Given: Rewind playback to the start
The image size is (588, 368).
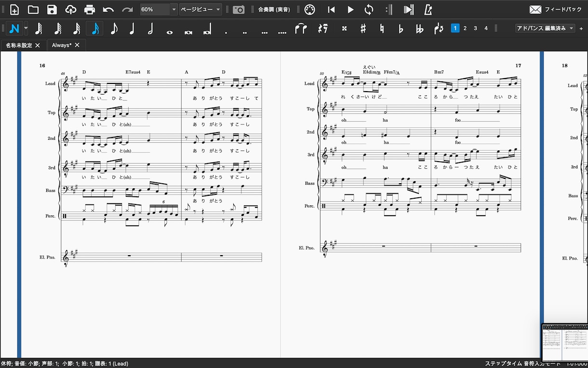Looking at the screenshot, I should pos(331,9).
